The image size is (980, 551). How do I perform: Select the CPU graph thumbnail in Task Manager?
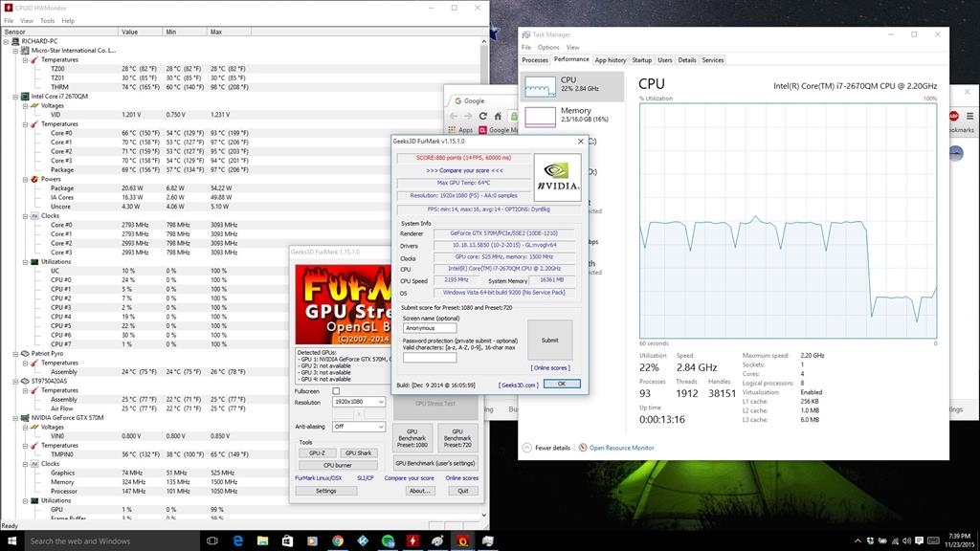pyautogui.click(x=540, y=87)
